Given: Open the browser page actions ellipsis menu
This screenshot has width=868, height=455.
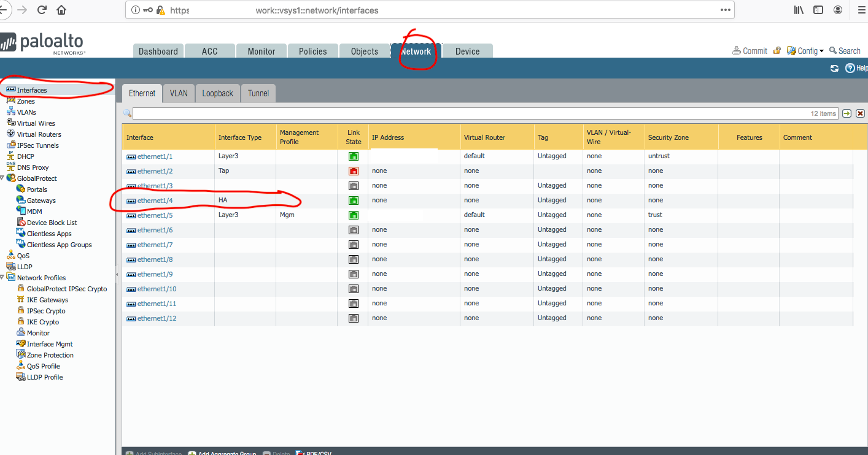Looking at the screenshot, I should pos(726,10).
